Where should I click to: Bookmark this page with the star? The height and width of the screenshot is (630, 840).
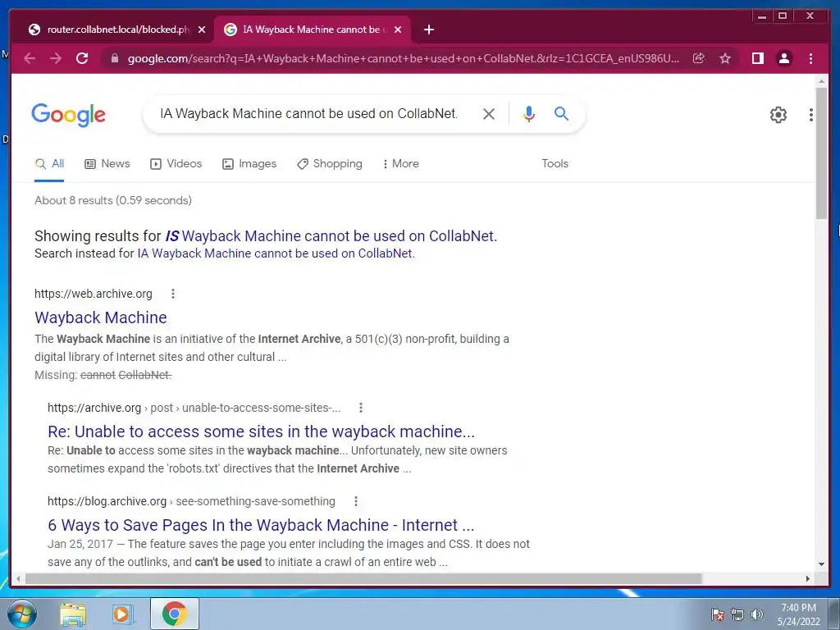click(x=725, y=58)
